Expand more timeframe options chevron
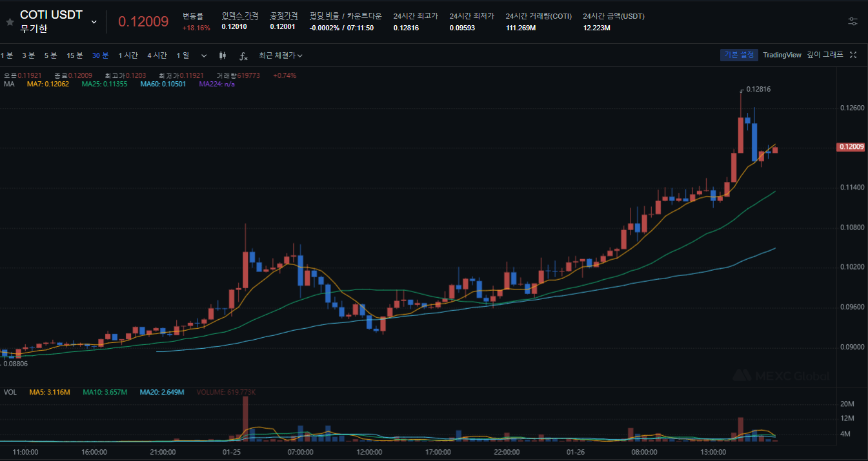Screen dimensions: 868x461 204,55
